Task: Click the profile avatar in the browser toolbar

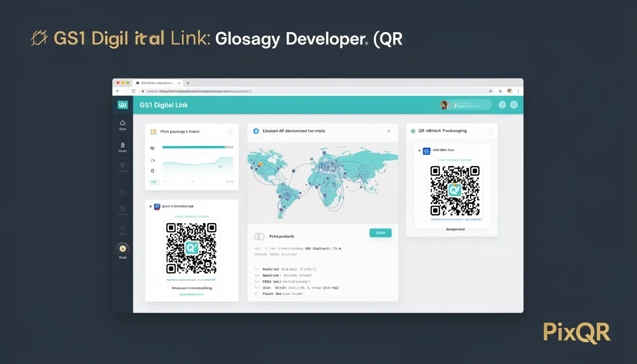Action: pos(510,91)
